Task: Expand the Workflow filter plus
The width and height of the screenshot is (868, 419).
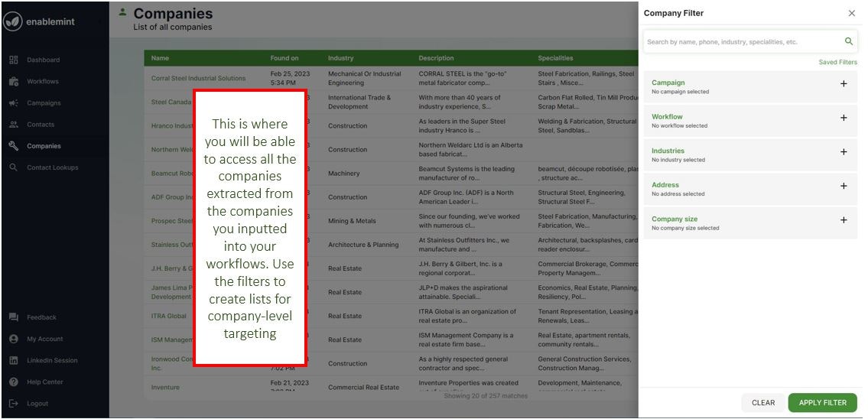Action: pos(844,118)
